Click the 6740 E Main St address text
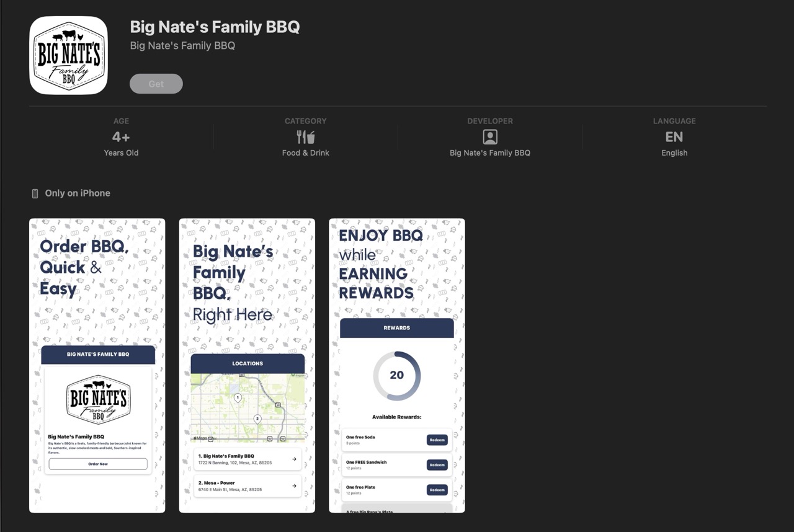Viewport: 794px width, 532px height. tap(230, 490)
